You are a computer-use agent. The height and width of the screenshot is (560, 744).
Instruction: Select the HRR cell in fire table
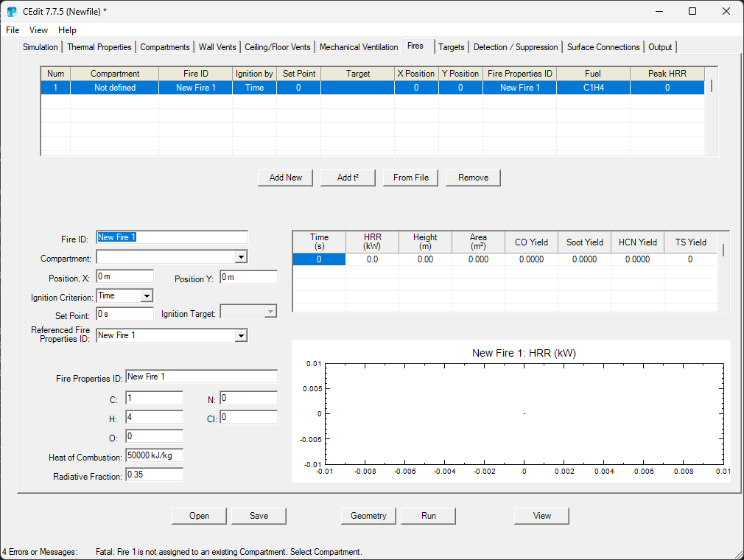tap(372, 259)
